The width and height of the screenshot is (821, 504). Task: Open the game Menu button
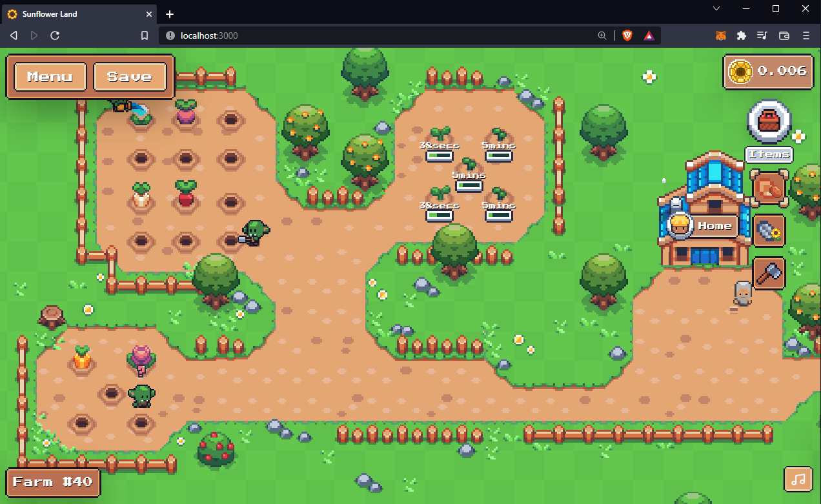pos(50,77)
